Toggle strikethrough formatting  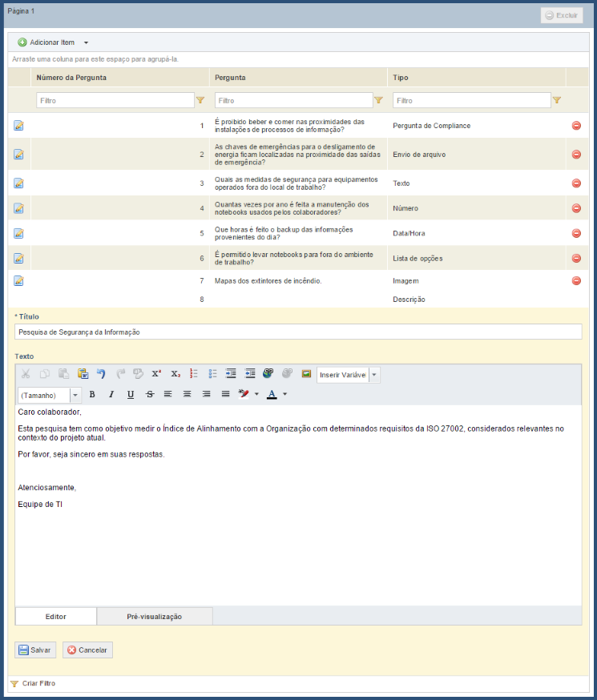coord(150,394)
